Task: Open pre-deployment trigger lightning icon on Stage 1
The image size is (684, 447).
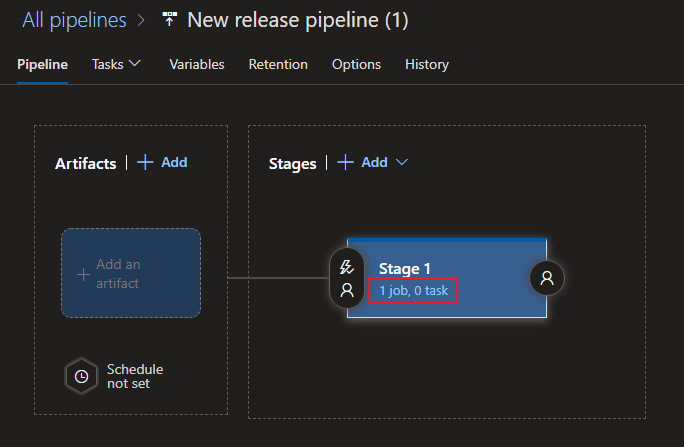Action: pyautogui.click(x=347, y=267)
